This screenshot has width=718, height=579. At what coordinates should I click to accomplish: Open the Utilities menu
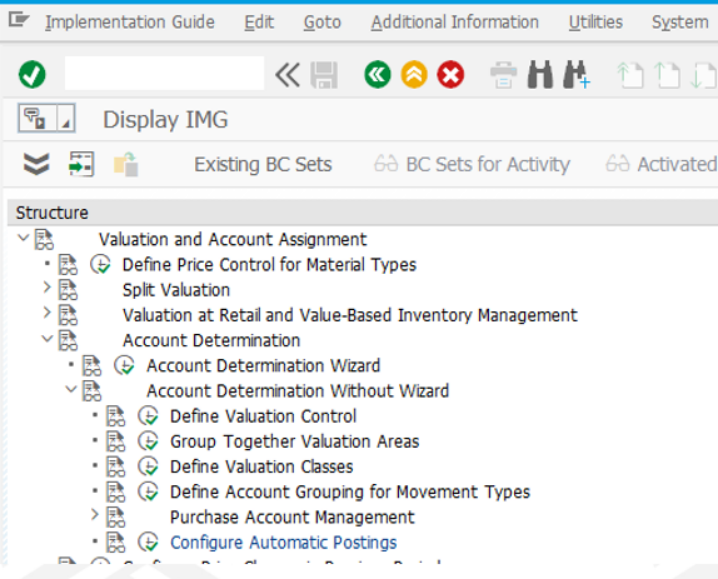(x=595, y=22)
